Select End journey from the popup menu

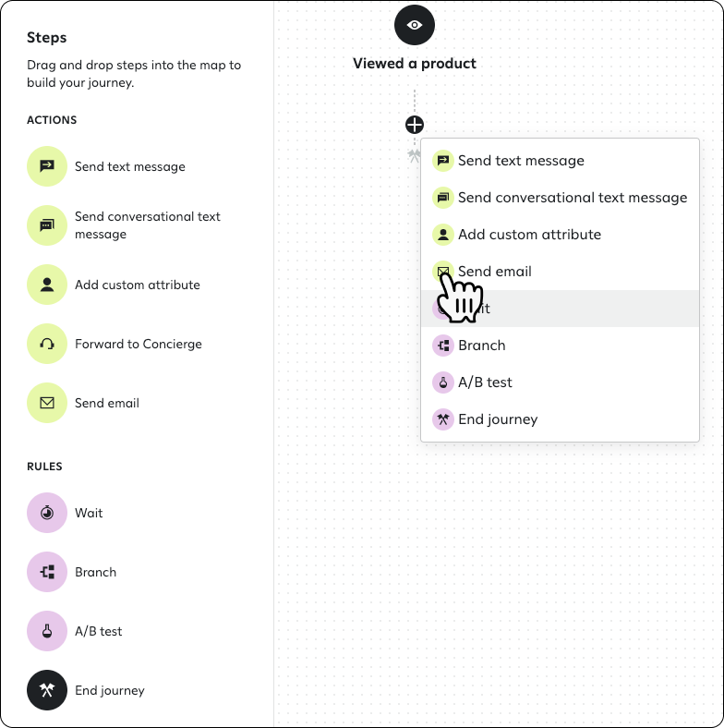(560, 419)
